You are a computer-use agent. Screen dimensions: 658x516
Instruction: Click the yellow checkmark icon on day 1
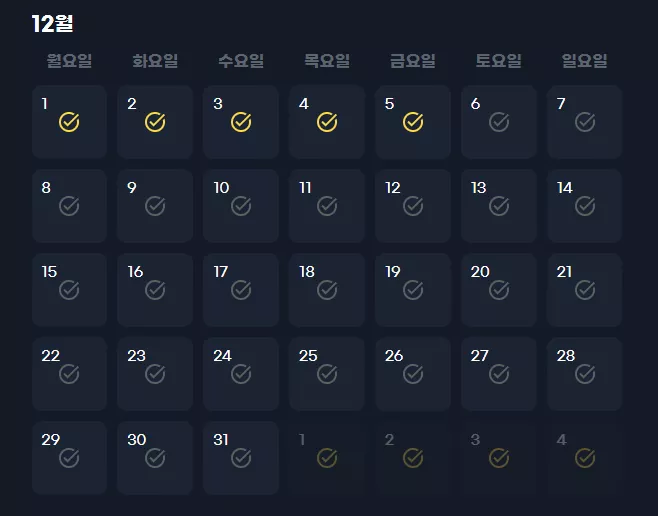click(x=69, y=122)
